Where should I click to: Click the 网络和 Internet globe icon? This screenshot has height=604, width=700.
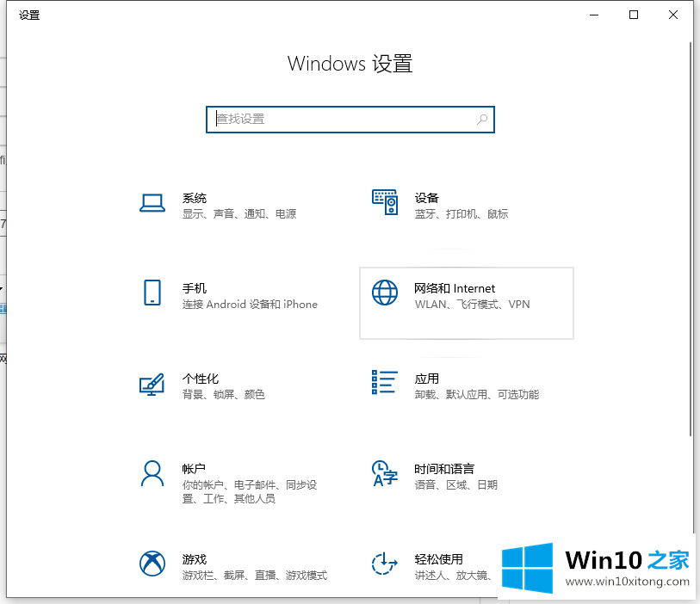click(385, 293)
